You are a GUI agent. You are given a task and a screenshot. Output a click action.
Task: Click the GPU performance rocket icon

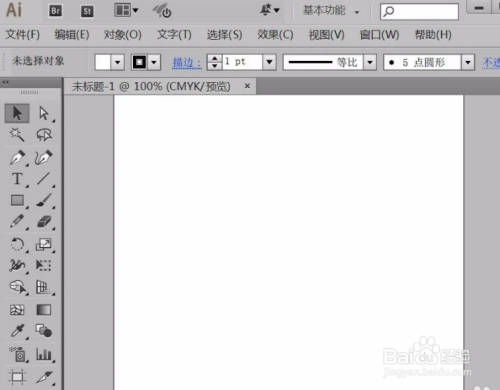[162, 11]
